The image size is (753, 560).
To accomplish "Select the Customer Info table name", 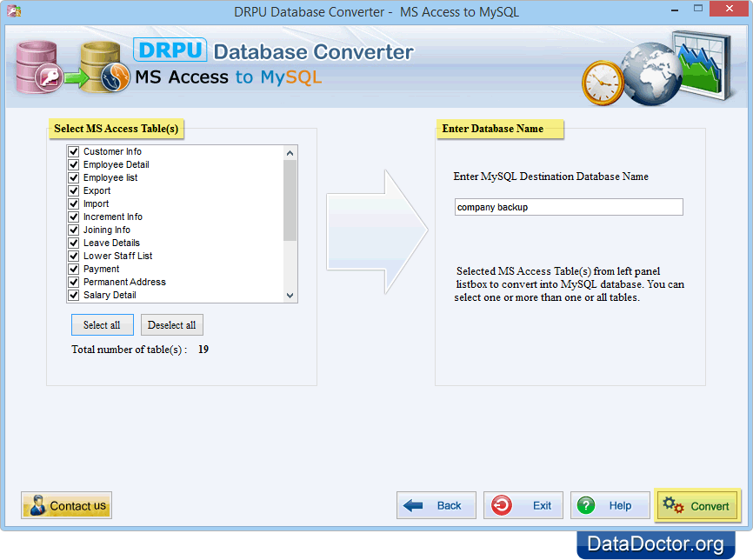I will pos(112,152).
